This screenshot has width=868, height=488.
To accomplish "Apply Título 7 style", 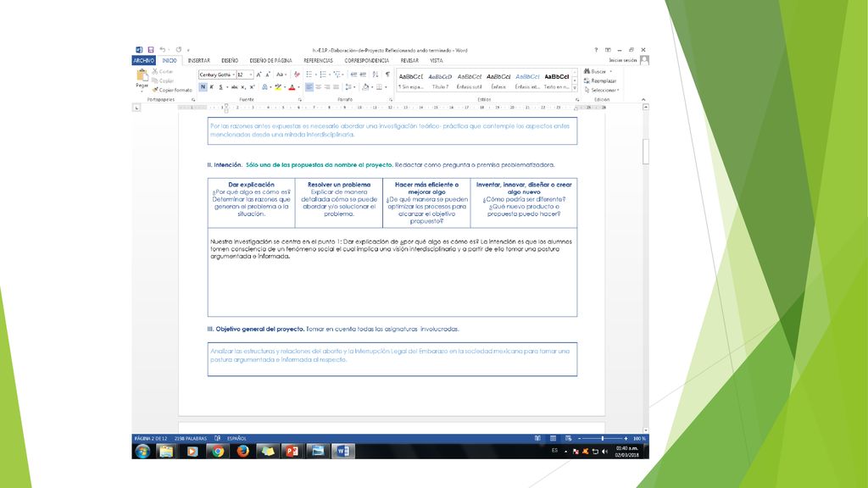I will coord(440,81).
